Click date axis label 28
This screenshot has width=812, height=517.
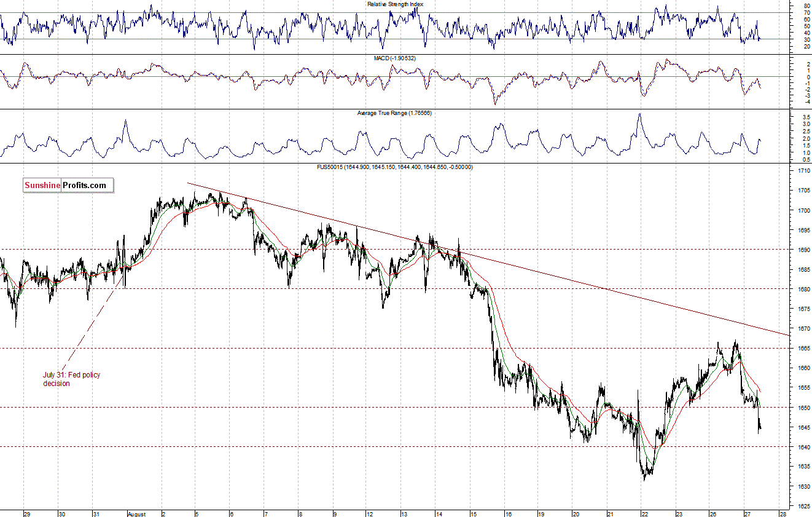pyautogui.click(x=783, y=513)
